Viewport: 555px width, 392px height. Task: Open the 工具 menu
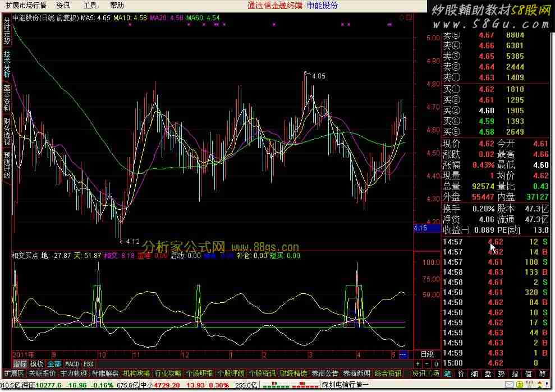pyautogui.click(x=90, y=5)
